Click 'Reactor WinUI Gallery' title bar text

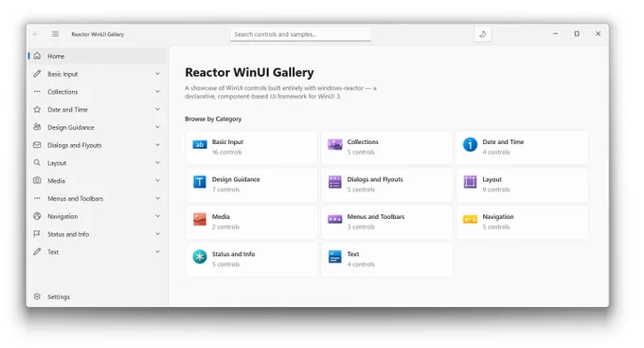pos(98,34)
